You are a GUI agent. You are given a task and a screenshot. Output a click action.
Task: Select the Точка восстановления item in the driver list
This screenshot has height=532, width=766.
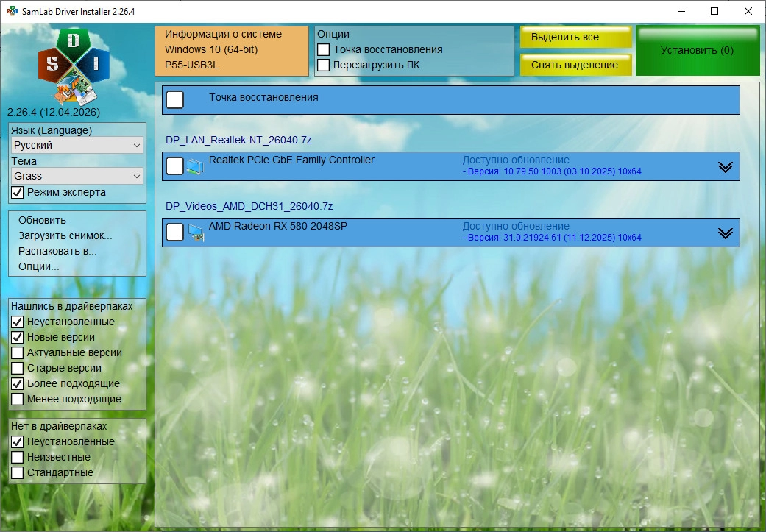pyautogui.click(x=175, y=99)
